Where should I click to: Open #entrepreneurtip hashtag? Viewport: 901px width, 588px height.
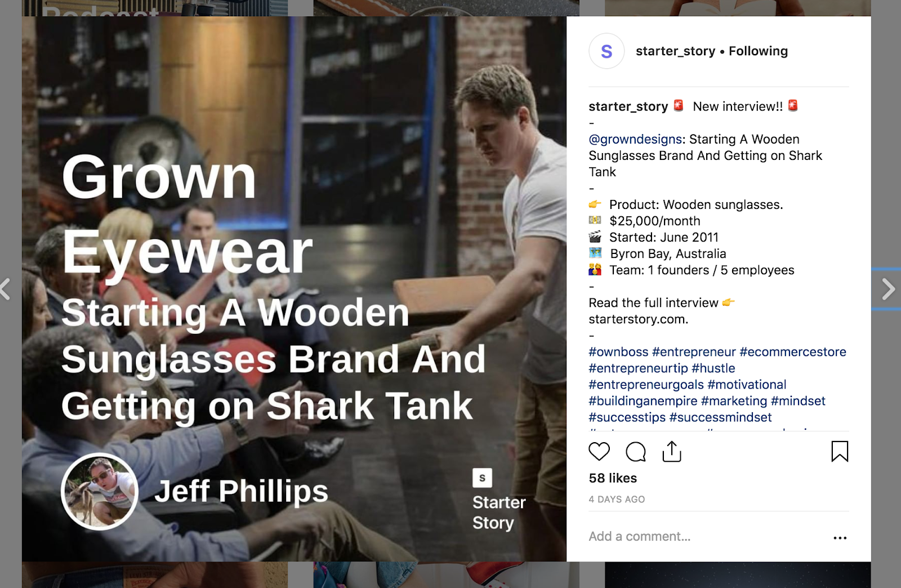coord(638,368)
